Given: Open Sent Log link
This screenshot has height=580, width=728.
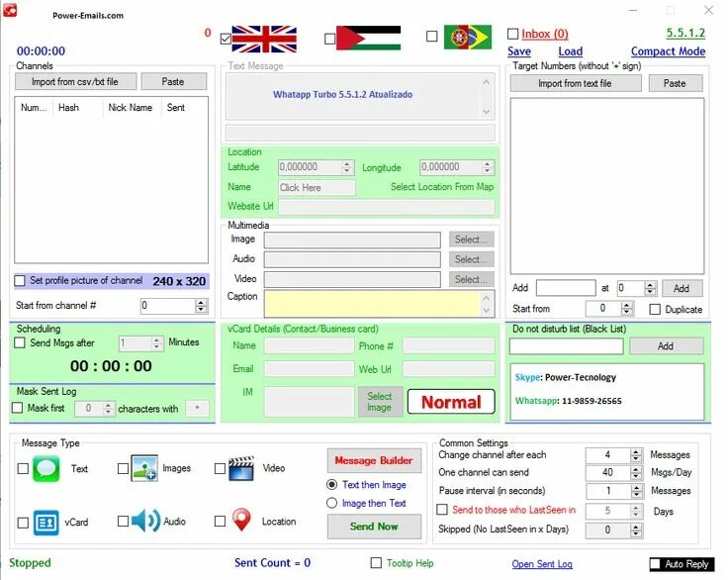Looking at the screenshot, I should (542, 564).
